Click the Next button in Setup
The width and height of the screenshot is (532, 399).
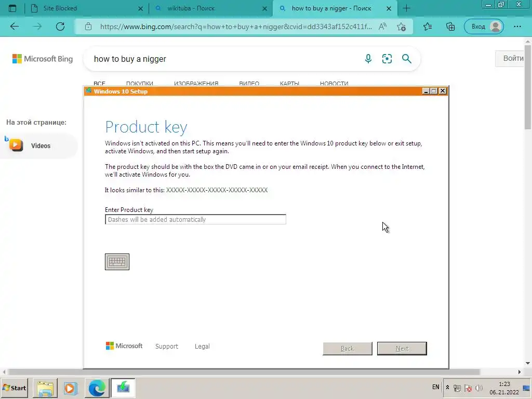402,349
